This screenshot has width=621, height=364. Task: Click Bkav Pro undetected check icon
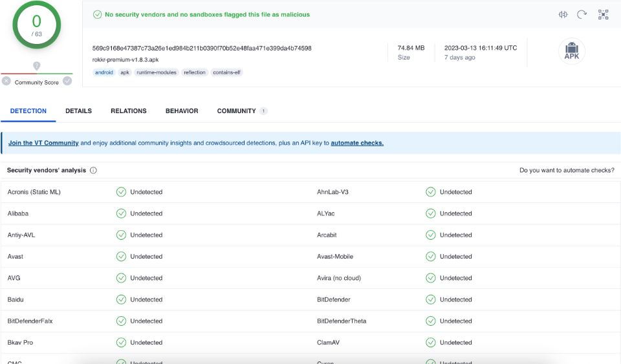[x=121, y=343]
